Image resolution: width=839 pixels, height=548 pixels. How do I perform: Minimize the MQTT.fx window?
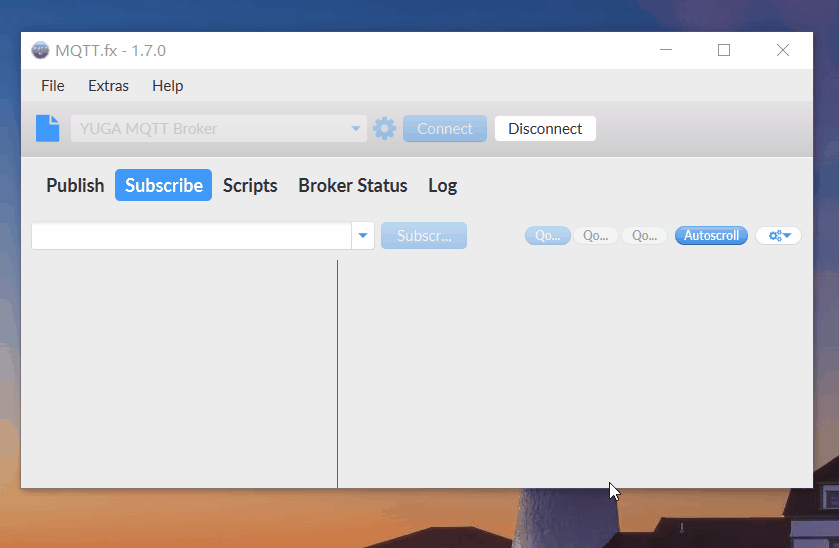666,50
